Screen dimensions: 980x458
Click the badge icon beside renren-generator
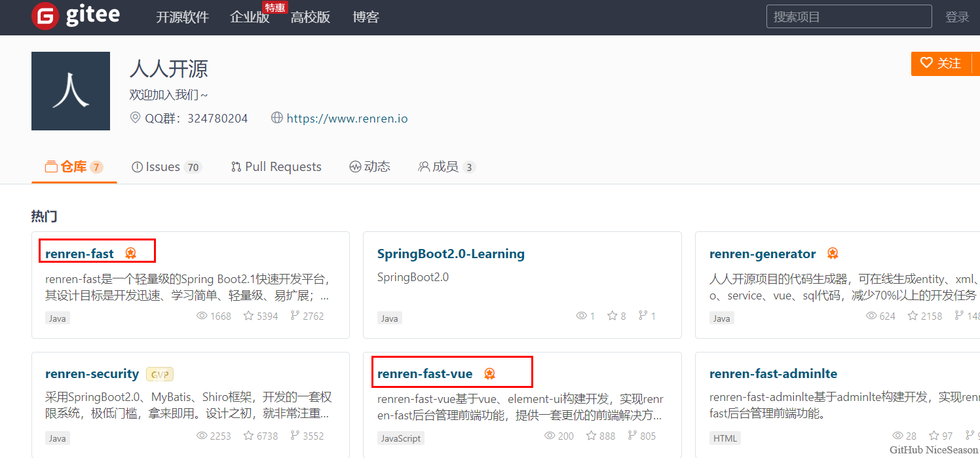pos(833,254)
